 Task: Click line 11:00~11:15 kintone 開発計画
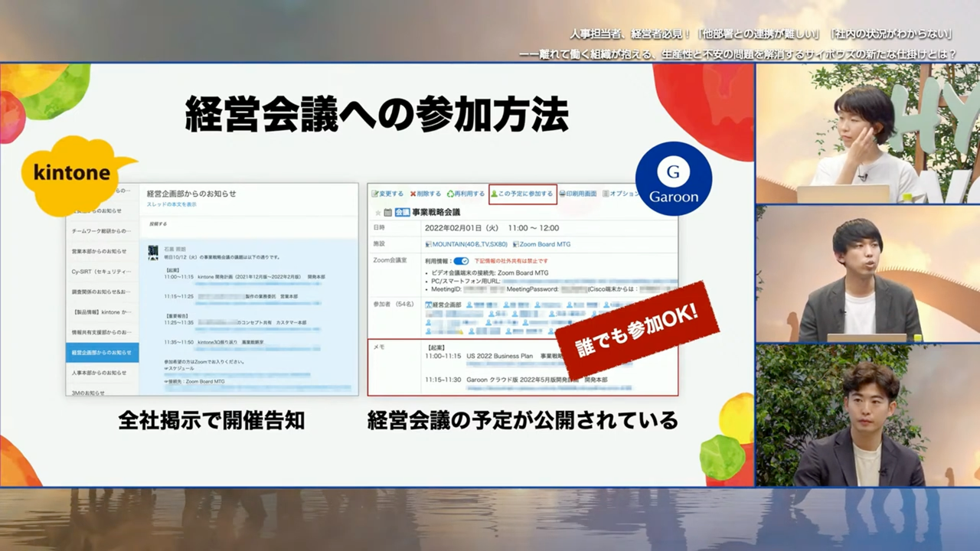(x=244, y=276)
